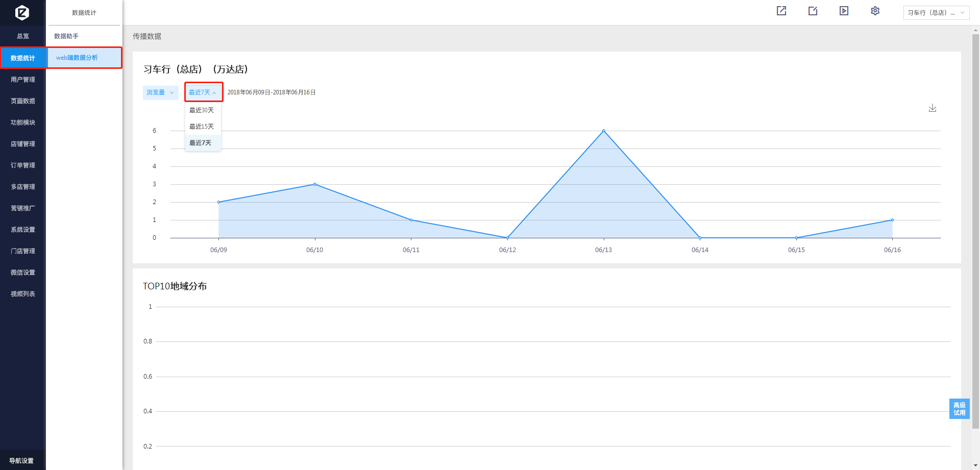Open 数据助手 in the submenu
This screenshot has width=980, height=470.
coord(66,36)
